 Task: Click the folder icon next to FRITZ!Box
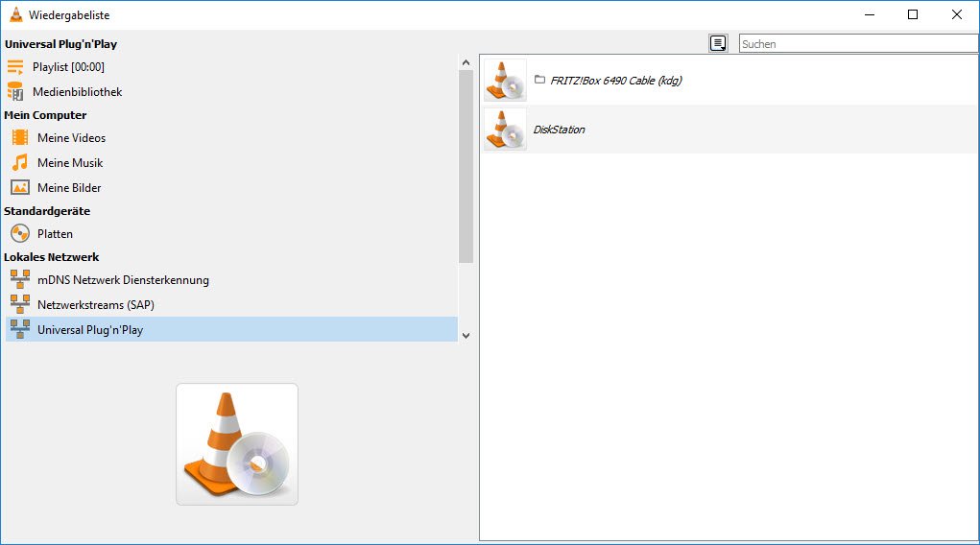540,80
